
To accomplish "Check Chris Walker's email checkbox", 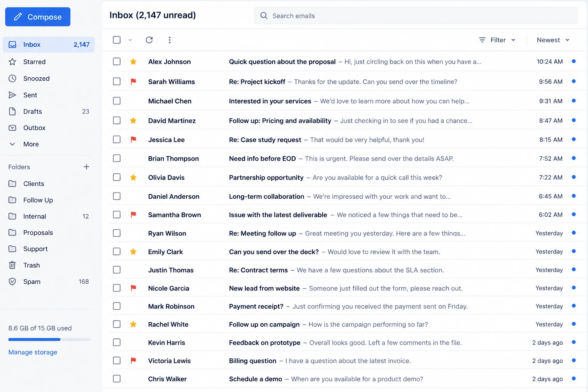I will [117, 379].
